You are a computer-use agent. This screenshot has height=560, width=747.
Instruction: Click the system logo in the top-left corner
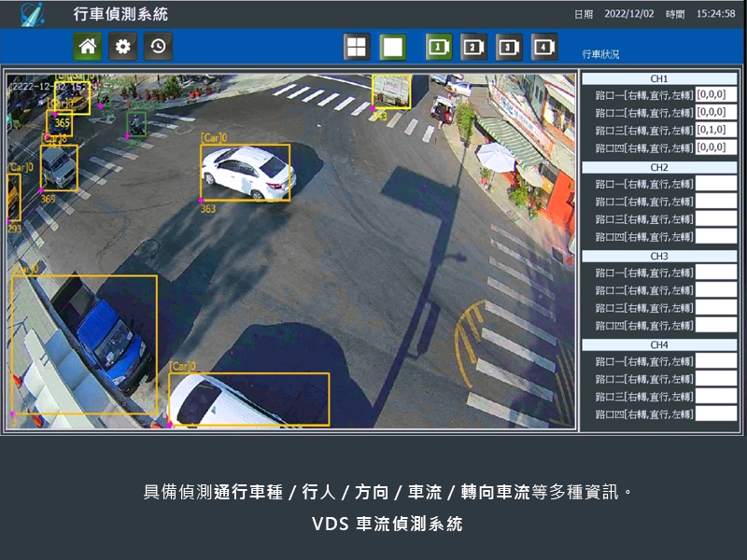(32, 15)
